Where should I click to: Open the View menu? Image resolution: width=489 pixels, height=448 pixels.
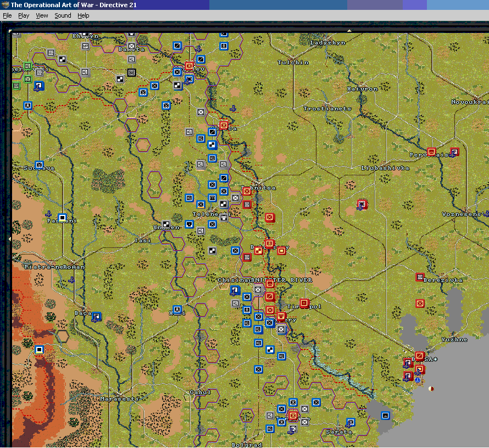click(42, 15)
